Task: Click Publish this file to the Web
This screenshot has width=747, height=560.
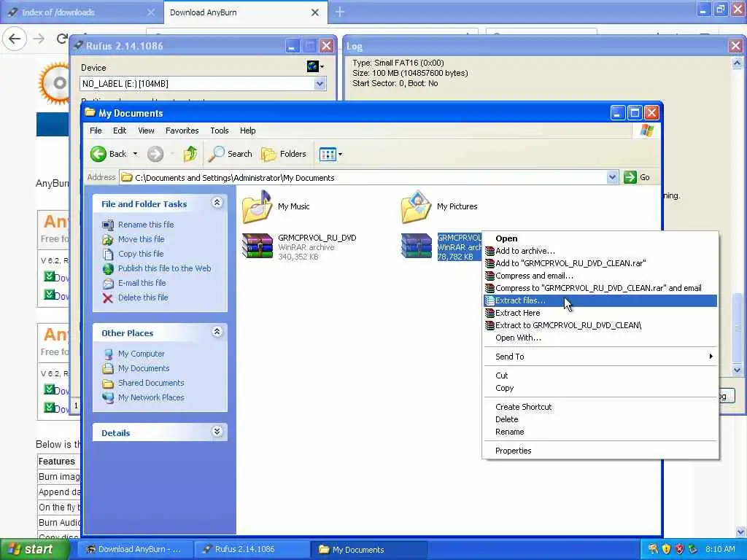Action: point(164,268)
